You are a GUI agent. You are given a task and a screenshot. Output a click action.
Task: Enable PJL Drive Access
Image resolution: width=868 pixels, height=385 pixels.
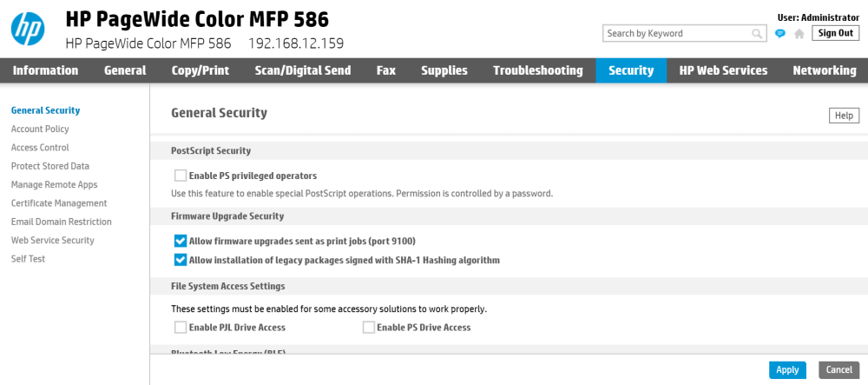pyautogui.click(x=181, y=328)
